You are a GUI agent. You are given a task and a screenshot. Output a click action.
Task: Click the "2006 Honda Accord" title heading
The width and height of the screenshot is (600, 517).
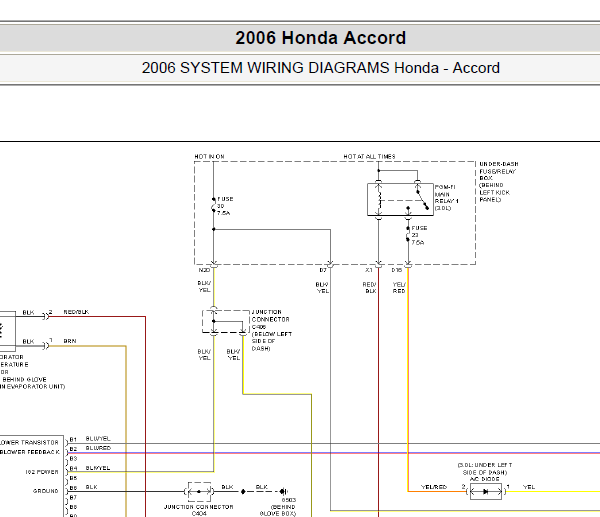click(320, 38)
